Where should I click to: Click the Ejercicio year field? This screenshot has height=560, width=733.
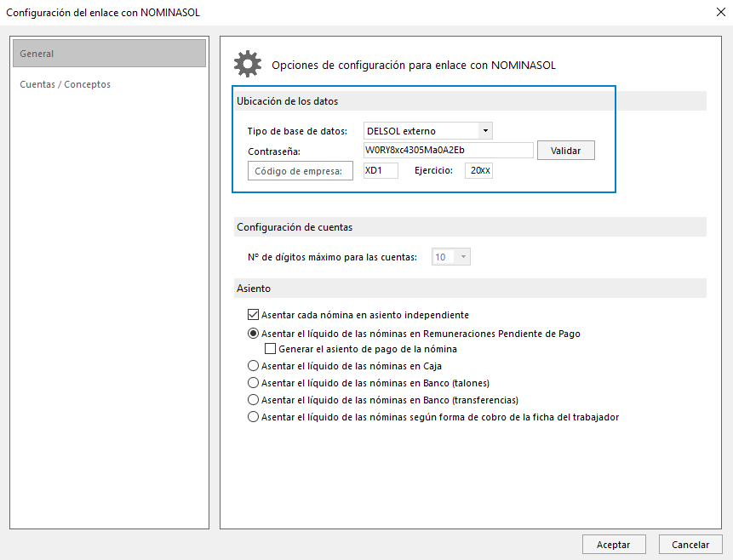pyautogui.click(x=478, y=170)
